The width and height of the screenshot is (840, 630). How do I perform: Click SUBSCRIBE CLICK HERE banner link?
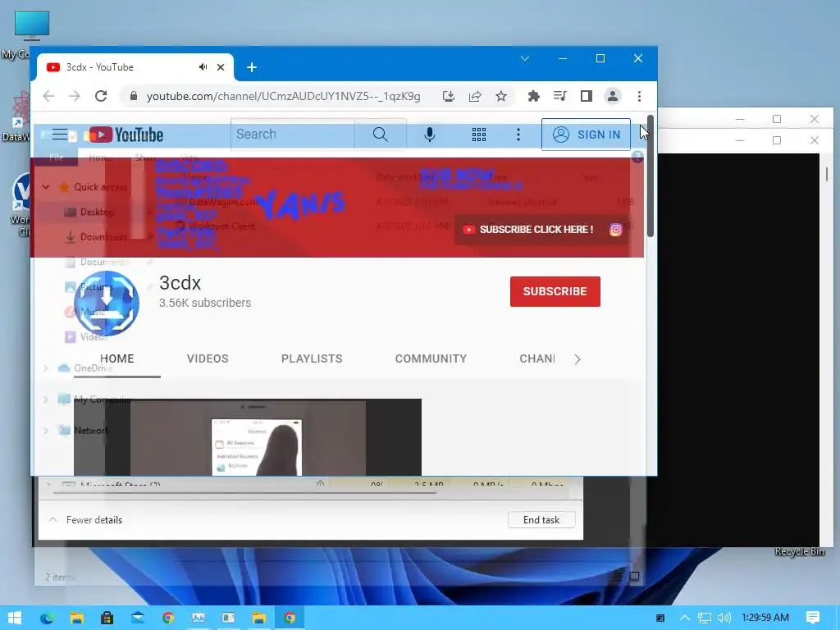coord(529,230)
